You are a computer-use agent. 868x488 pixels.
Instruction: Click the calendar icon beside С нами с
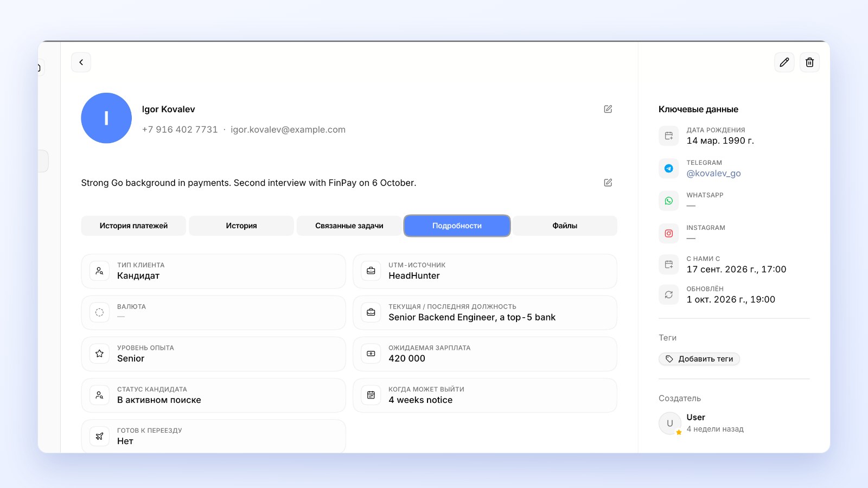click(669, 264)
